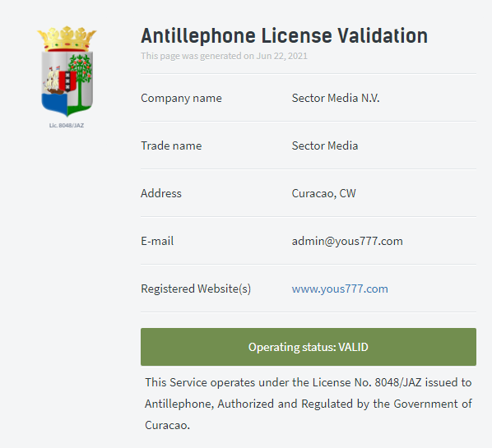Viewport: 492px width, 448px height.
Task: Click the Address field label
Action: tap(161, 193)
